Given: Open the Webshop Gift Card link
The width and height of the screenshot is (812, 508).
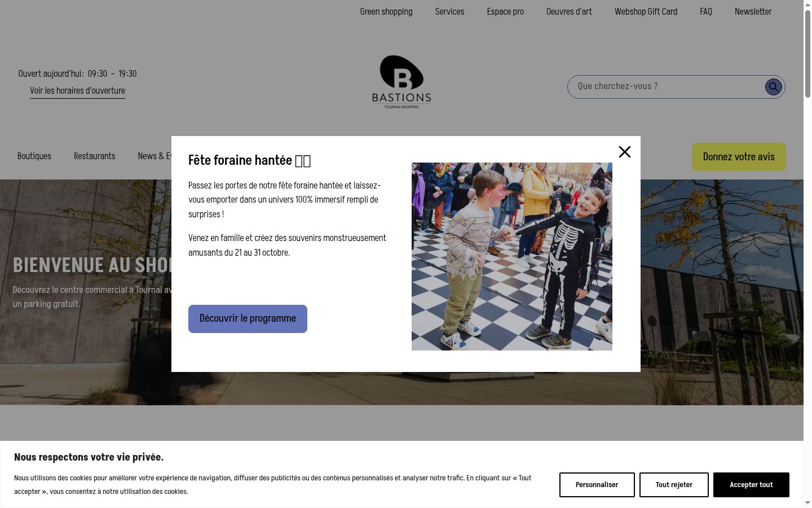Looking at the screenshot, I should (x=646, y=11).
